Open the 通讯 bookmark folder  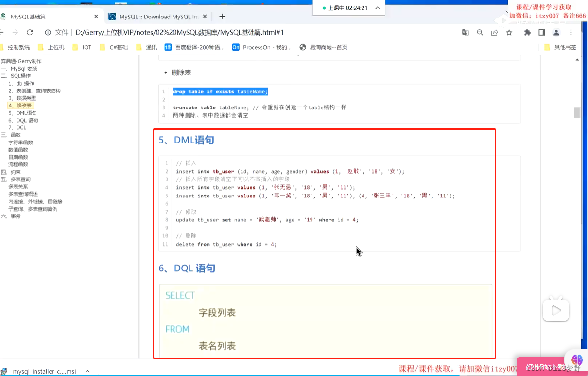[147, 47]
